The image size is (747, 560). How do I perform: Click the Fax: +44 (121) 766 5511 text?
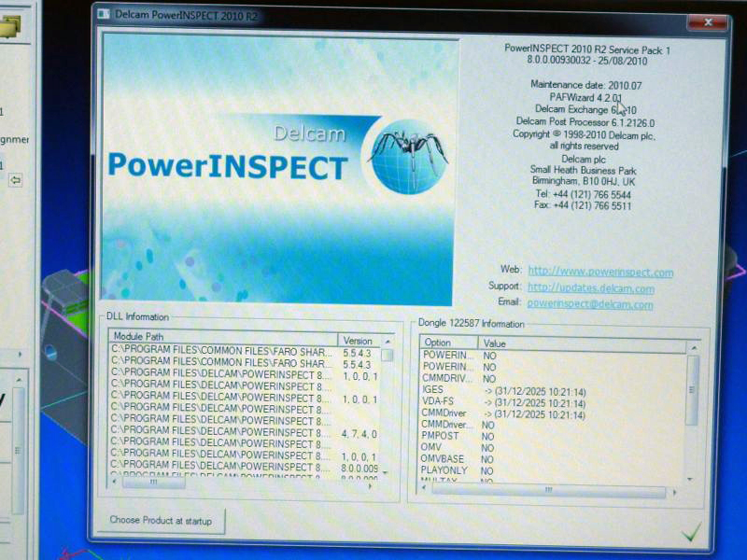(x=583, y=205)
